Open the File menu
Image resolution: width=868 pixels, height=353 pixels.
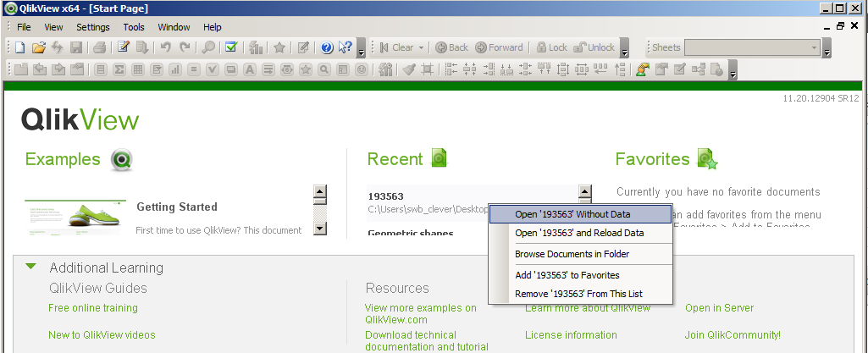click(24, 27)
